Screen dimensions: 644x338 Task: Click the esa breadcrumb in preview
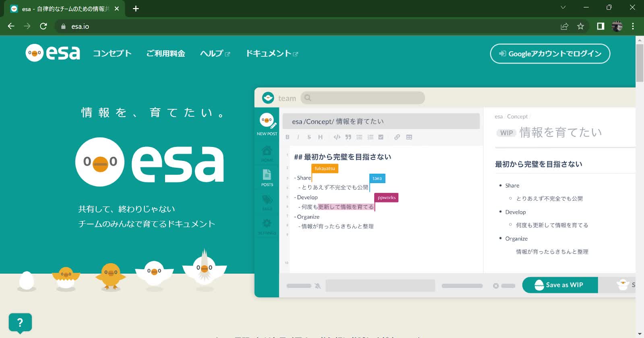tap(499, 117)
